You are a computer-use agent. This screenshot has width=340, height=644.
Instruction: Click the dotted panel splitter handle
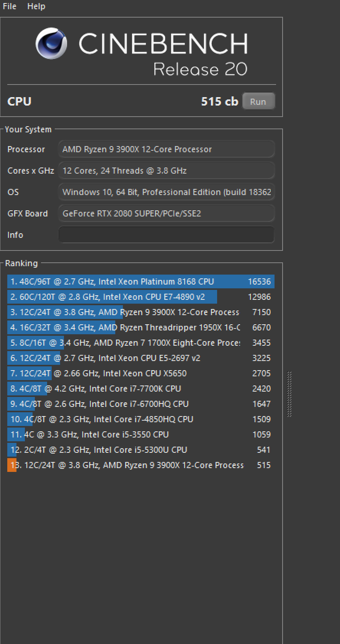tap(289, 394)
